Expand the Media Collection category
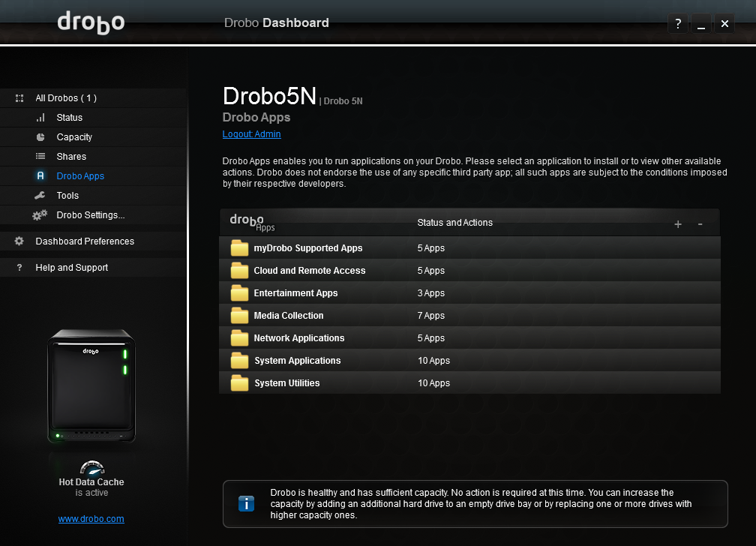Viewport: 756px width, 546px height. point(469,316)
